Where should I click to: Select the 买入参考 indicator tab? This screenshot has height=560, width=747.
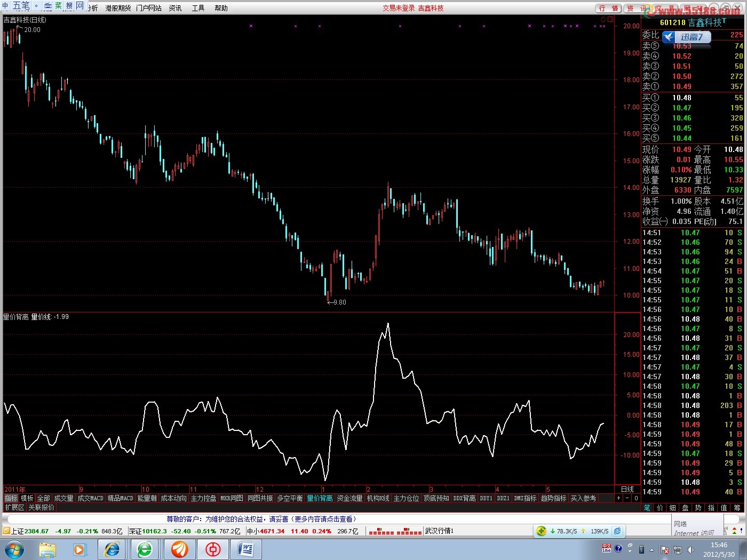coord(583,498)
